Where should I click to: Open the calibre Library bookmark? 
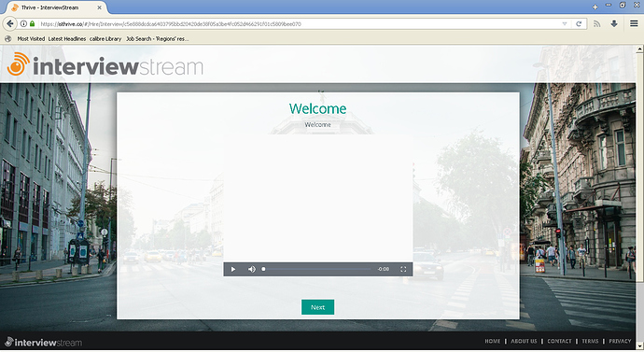(105, 38)
